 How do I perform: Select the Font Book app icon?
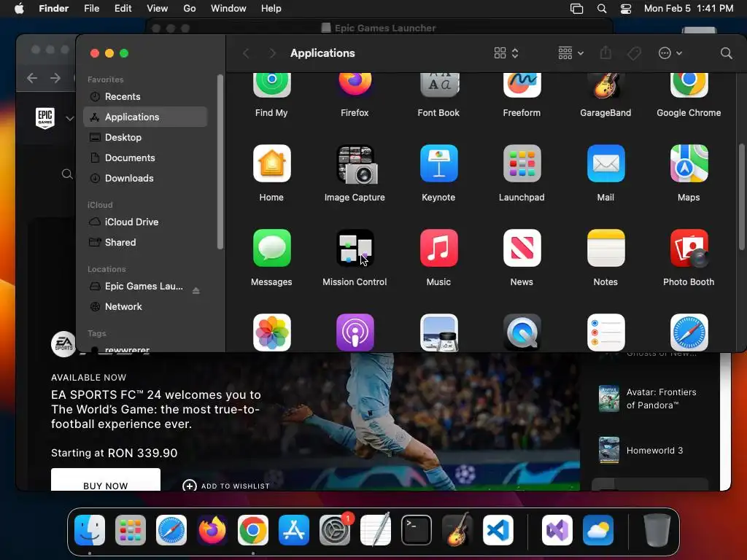438,86
